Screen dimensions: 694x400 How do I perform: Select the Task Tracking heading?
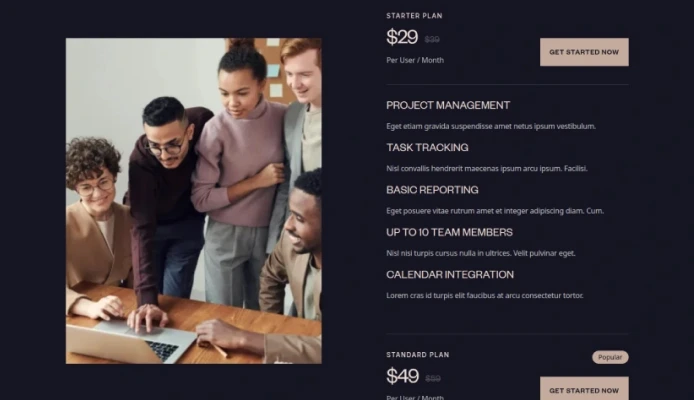[x=427, y=147]
